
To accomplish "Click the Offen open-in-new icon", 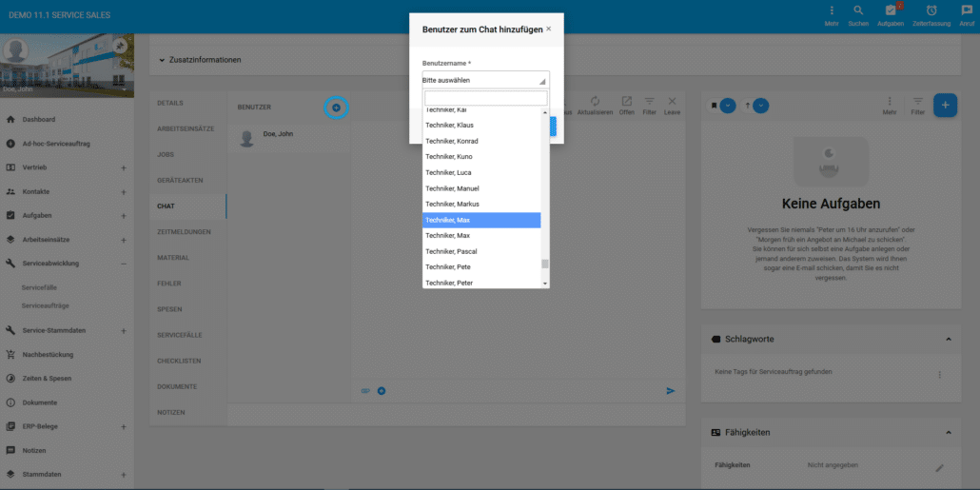I will [x=626, y=101].
